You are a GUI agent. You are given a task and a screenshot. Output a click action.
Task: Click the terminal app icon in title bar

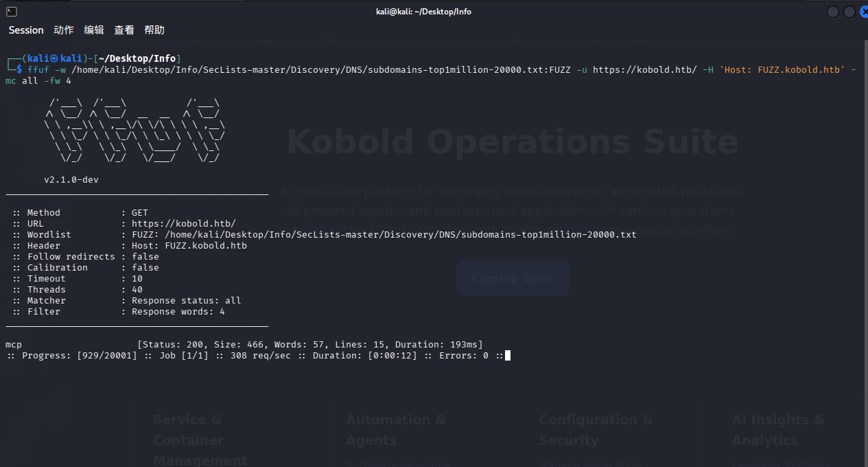12,11
